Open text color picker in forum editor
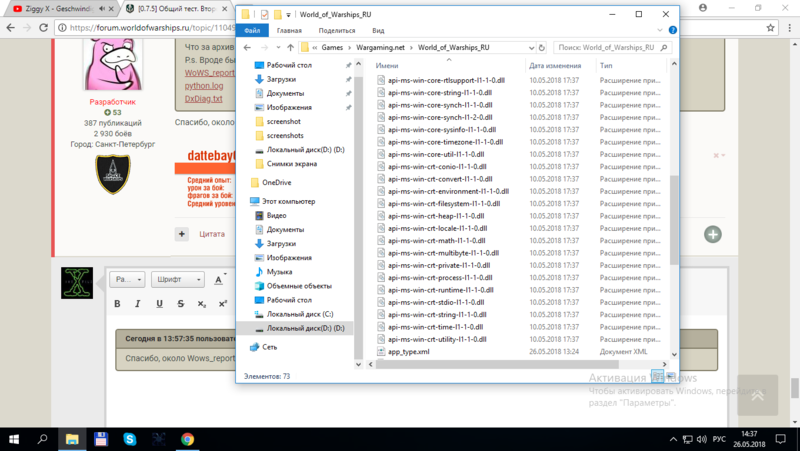Image resolution: width=800 pixels, height=451 pixels. (x=220, y=279)
